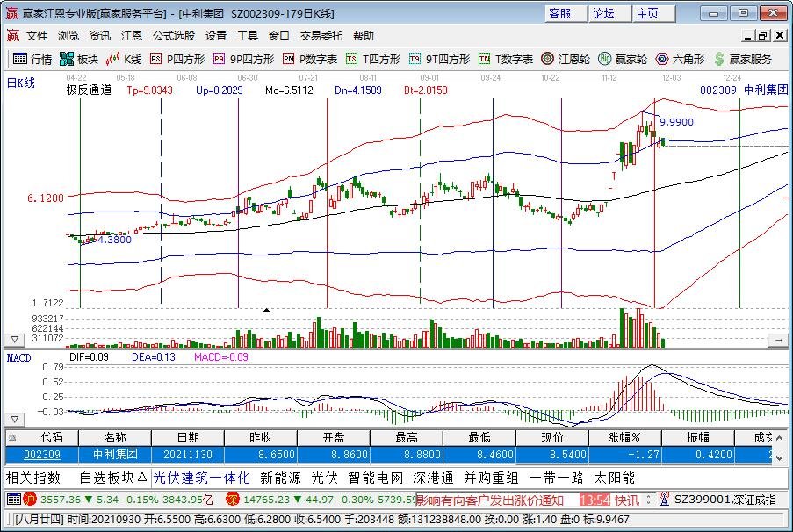Click the grid icon in status bar

coord(14,500)
